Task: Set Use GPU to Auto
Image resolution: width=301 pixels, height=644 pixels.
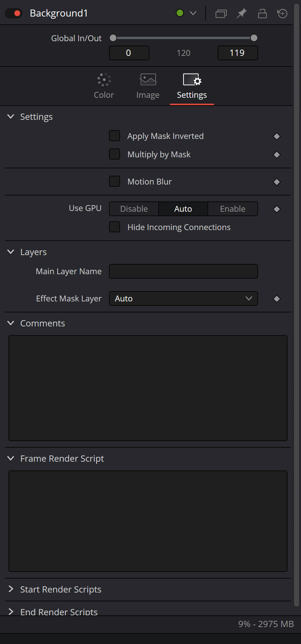Action: [x=183, y=209]
